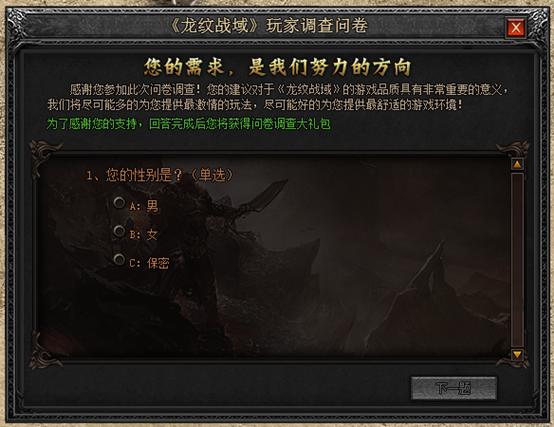Choose the radio button for option B

(x=119, y=231)
